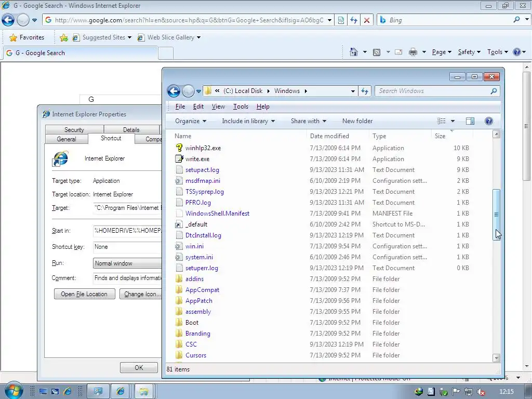Image resolution: width=532 pixels, height=399 pixels.
Task: Click New folder button
Action: (357, 121)
